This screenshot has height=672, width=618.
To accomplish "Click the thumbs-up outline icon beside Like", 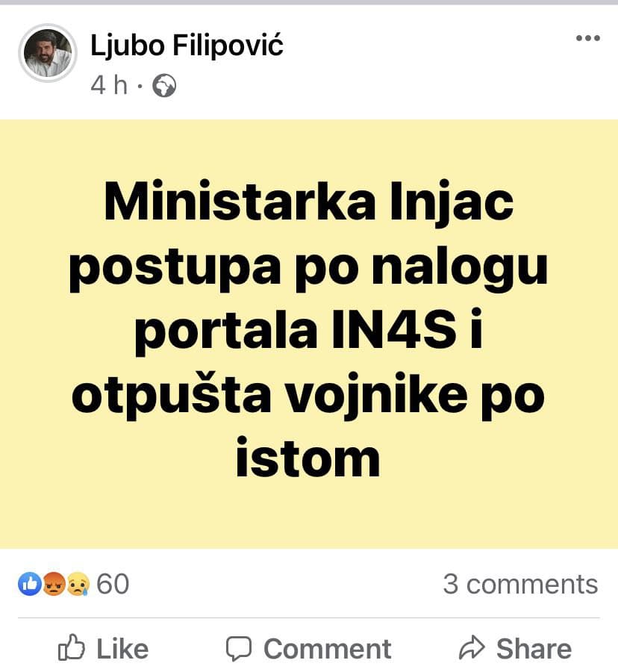I will [71, 647].
